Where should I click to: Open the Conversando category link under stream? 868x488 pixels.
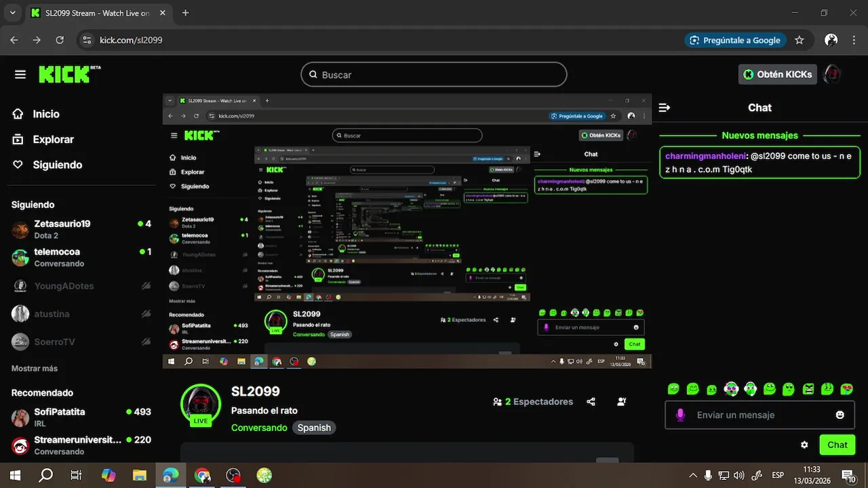259,428
